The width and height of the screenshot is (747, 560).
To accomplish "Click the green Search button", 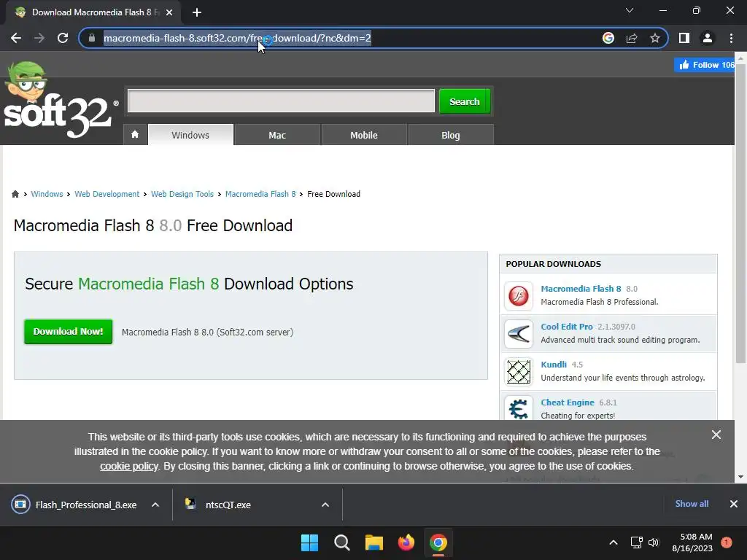I will coord(465,101).
